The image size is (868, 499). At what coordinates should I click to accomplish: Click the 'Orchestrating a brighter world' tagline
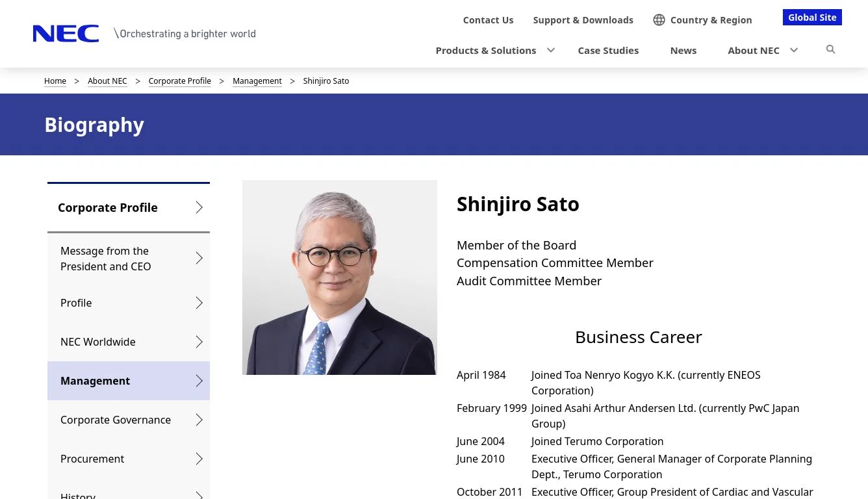185,34
